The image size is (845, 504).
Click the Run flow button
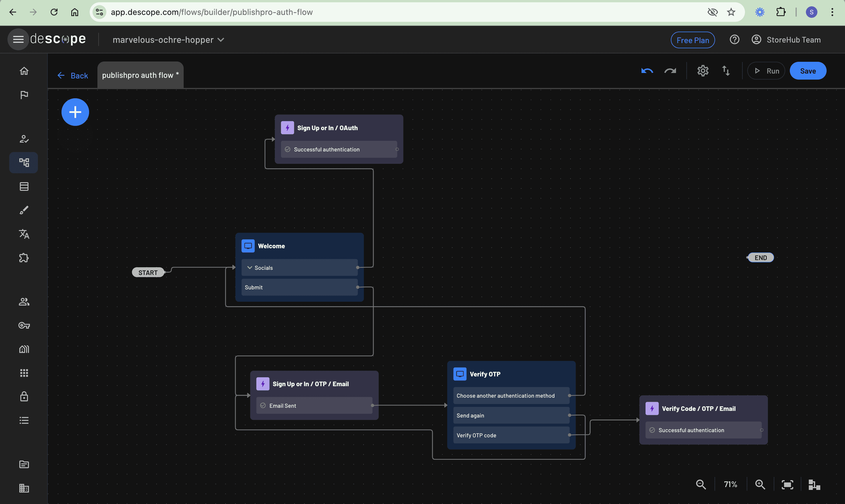pyautogui.click(x=766, y=71)
